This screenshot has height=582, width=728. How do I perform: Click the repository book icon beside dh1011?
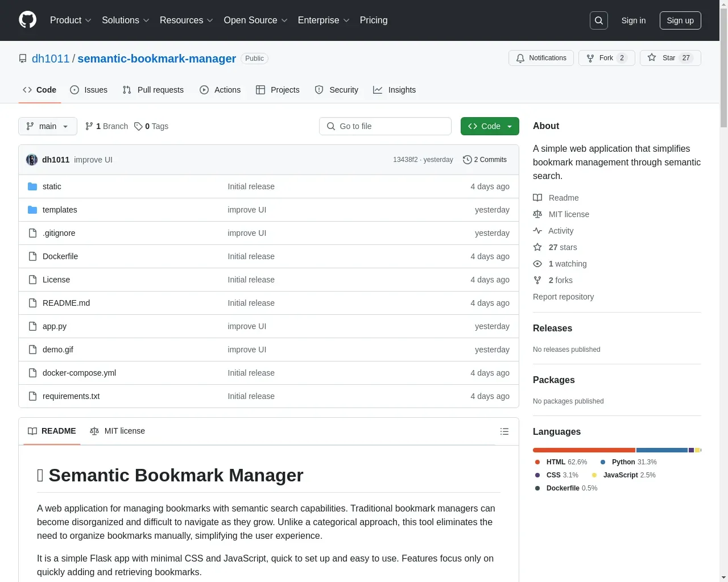23,59
